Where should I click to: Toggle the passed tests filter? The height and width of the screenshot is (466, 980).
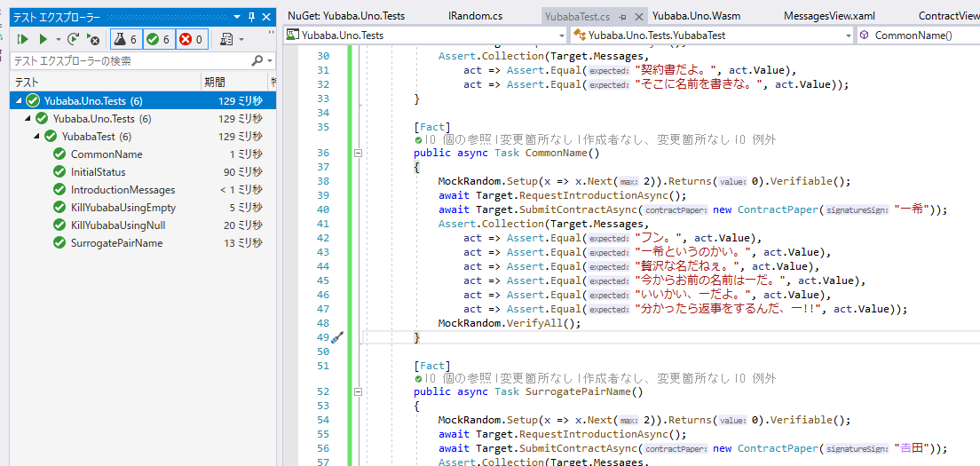click(158, 39)
